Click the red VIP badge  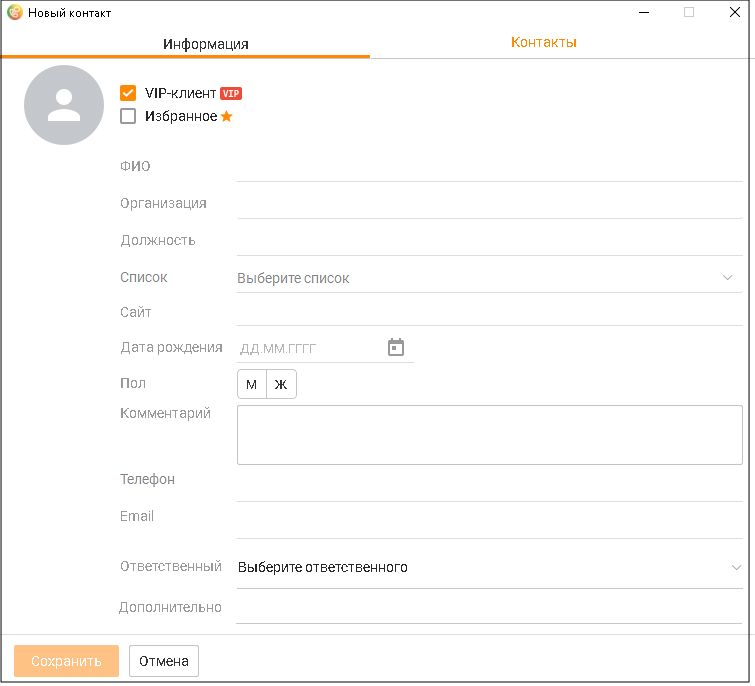pyautogui.click(x=231, y=93)
